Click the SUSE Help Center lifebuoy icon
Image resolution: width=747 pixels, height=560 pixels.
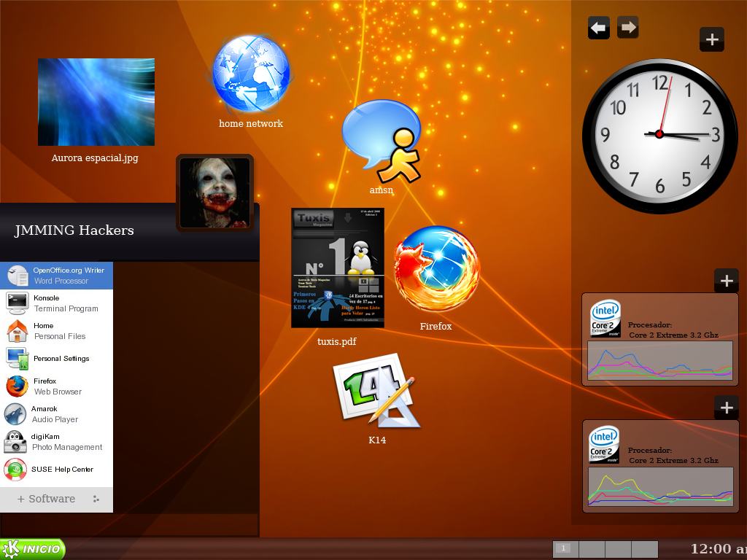(15, 470)
